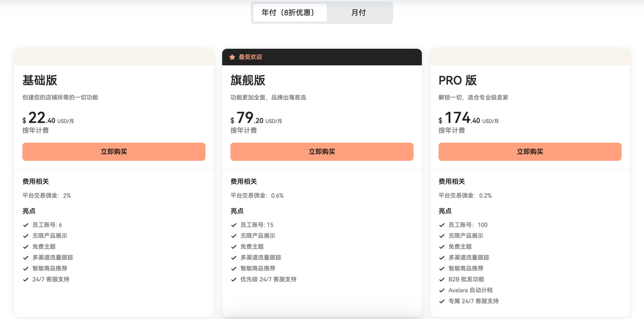Image resolution: width=644 pixels, height=319 pixels.
Task: Click the checkmark beside 优先级 24/7 客服支持
Action: pos(233,279)
